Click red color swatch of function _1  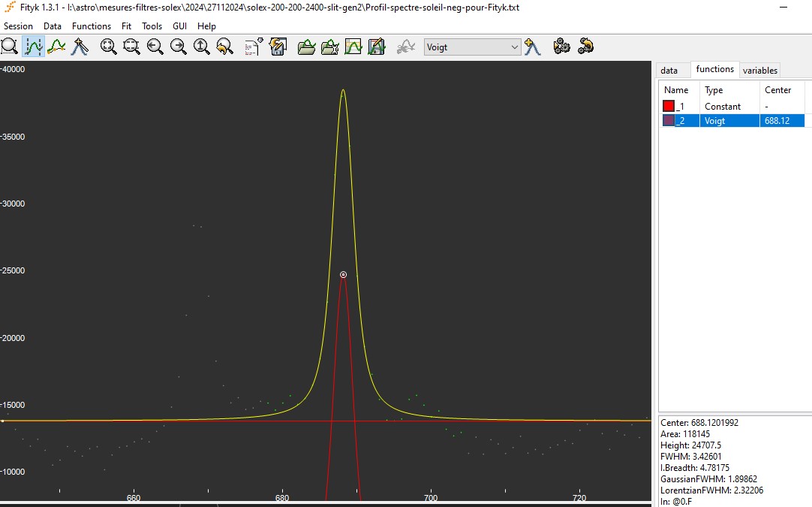pos(669,106)
